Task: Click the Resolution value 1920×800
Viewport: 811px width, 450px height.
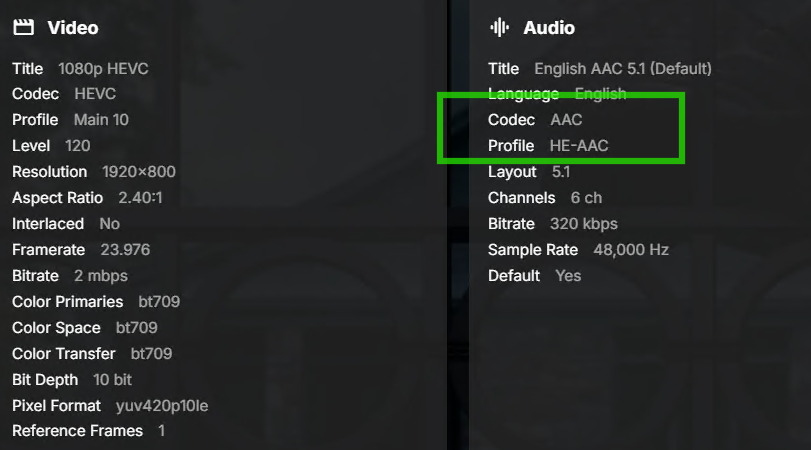Action: [138, 172]
